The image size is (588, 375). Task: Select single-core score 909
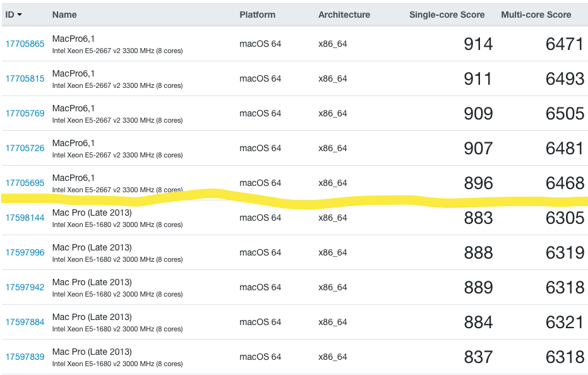478,114
